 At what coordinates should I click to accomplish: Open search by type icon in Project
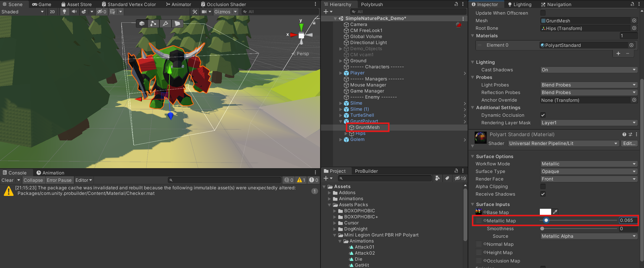point(438,178)
